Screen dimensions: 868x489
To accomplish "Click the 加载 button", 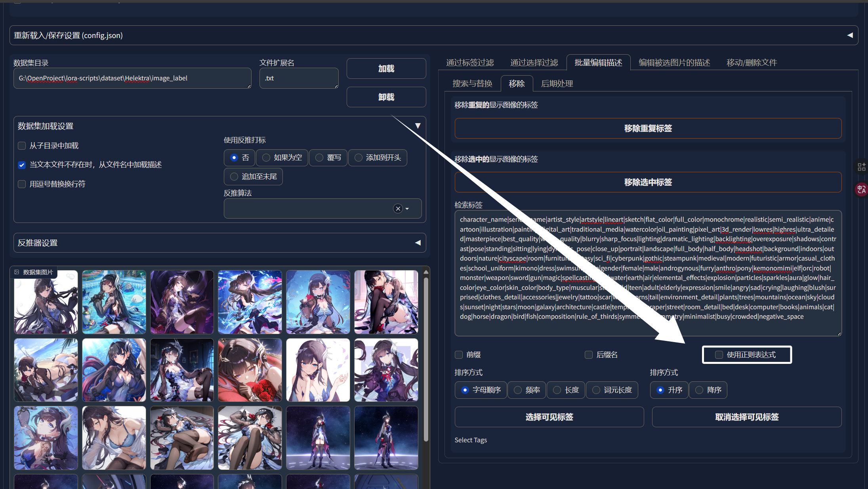I will [386, 68].
